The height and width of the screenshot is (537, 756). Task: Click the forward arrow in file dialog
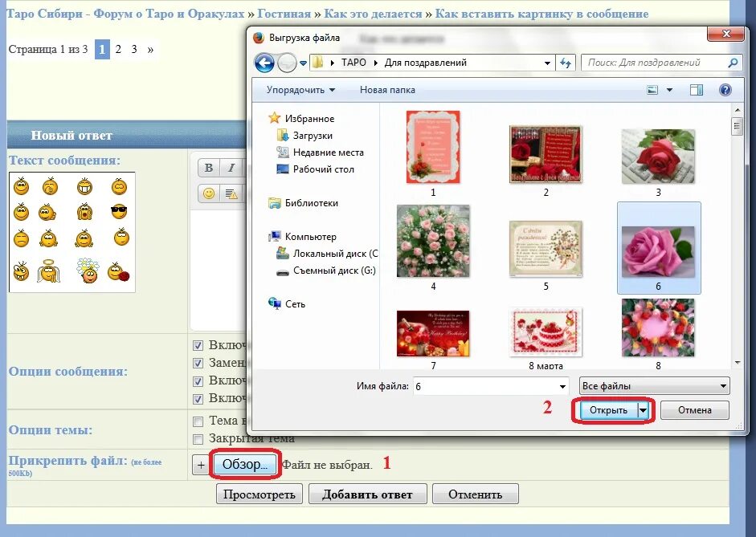pos(288,63)
